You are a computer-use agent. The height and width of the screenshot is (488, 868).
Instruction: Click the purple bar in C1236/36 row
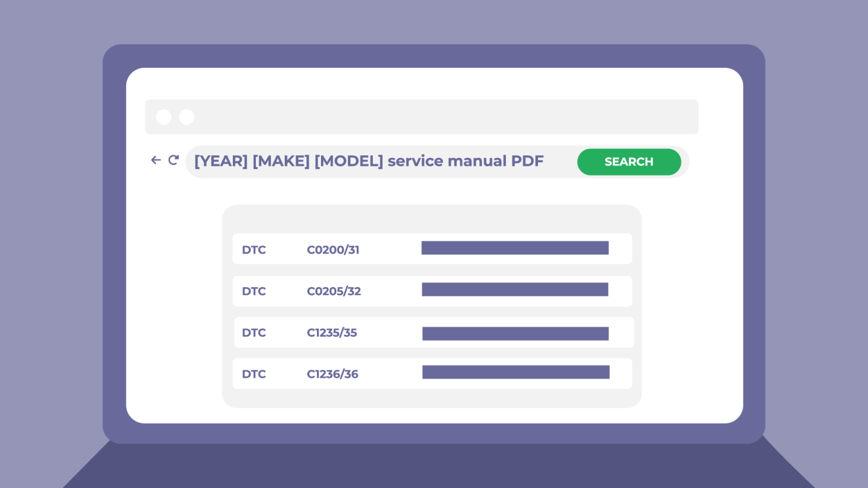[x=516, y=372]
